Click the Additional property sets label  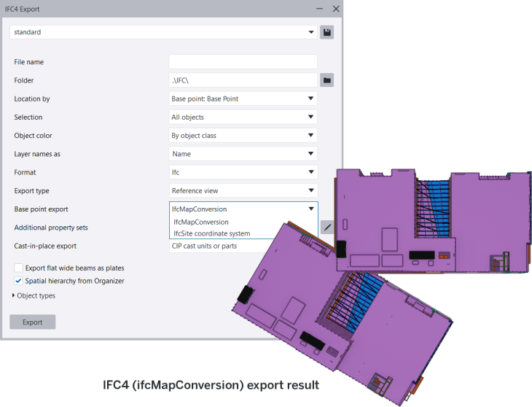pyautogui.click(x=51, y=228)
